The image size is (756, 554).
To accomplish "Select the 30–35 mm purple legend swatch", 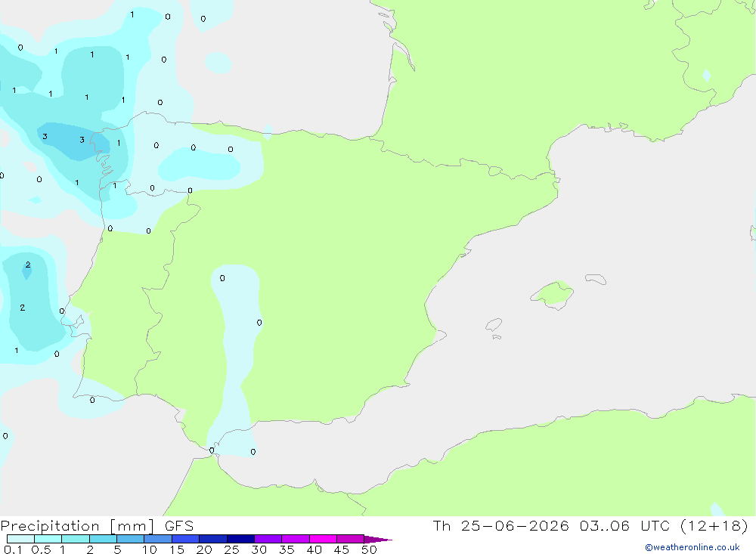I will (x=268, y=539).
